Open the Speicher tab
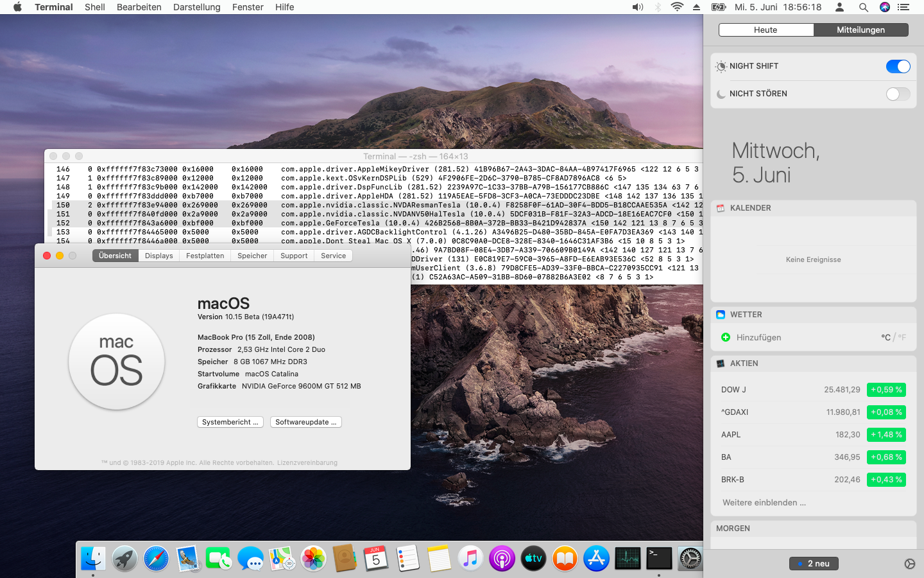This screenshot has width=924, height=578. pos(252,256)
